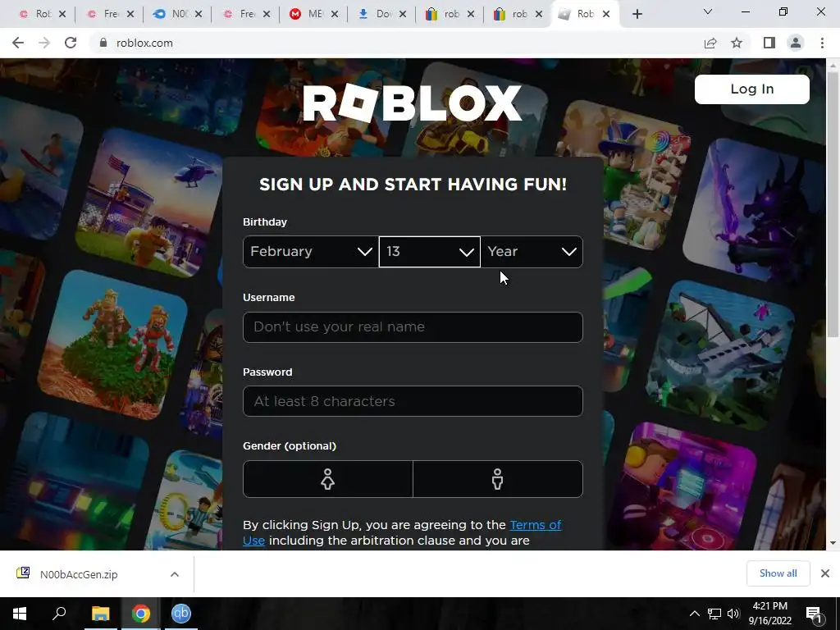Open Windows taskbar search
The width and height of the screenshot is (840, 630).
click(59, 614)
